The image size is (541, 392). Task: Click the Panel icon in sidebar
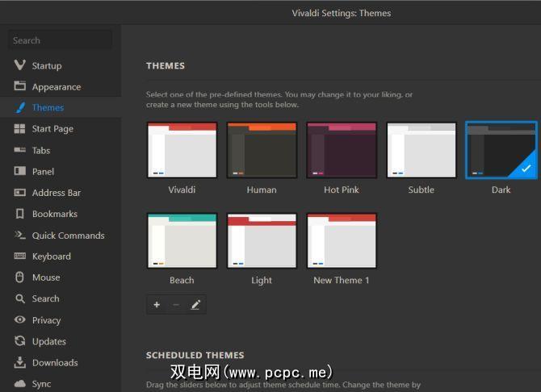pos(19,171)
